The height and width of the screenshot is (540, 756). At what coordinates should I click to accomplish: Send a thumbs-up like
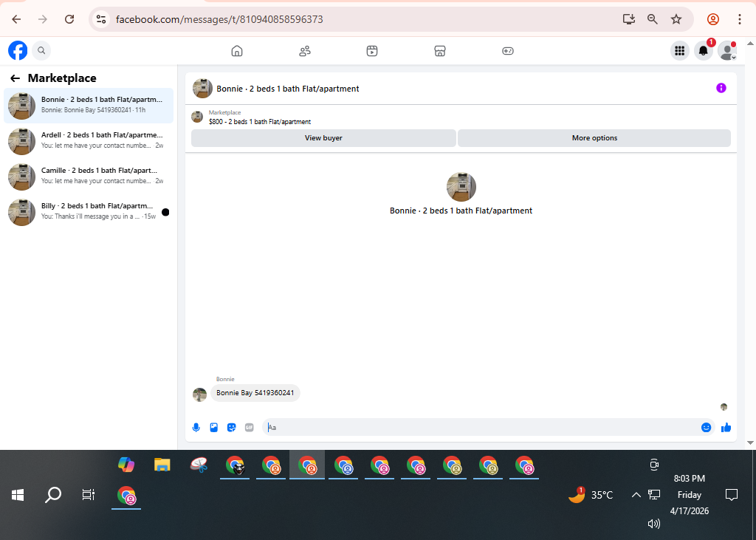pyautogui.click(x=726, y=428)
